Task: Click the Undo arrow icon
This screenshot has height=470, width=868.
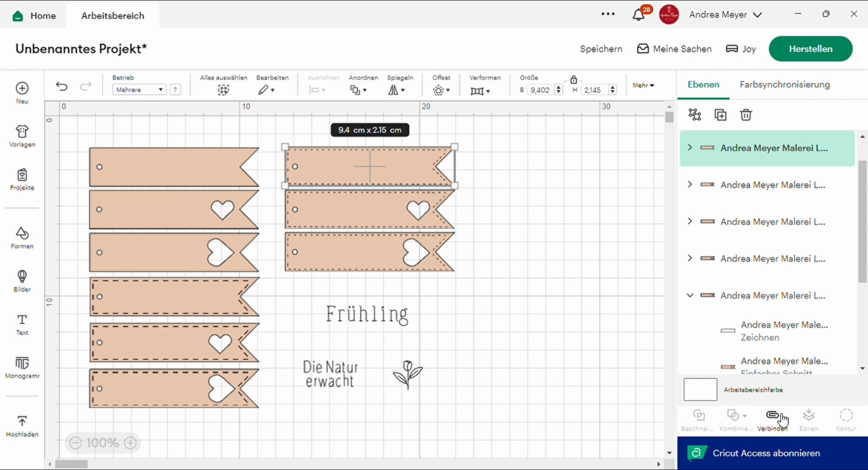Action: [62, 86]
